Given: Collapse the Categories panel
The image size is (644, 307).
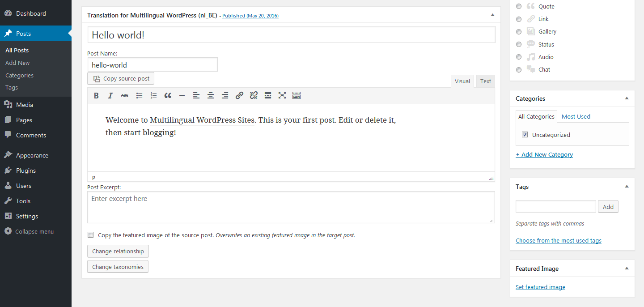Looking at the screenshot, I should pyautogui.click(x=627, y=98).
